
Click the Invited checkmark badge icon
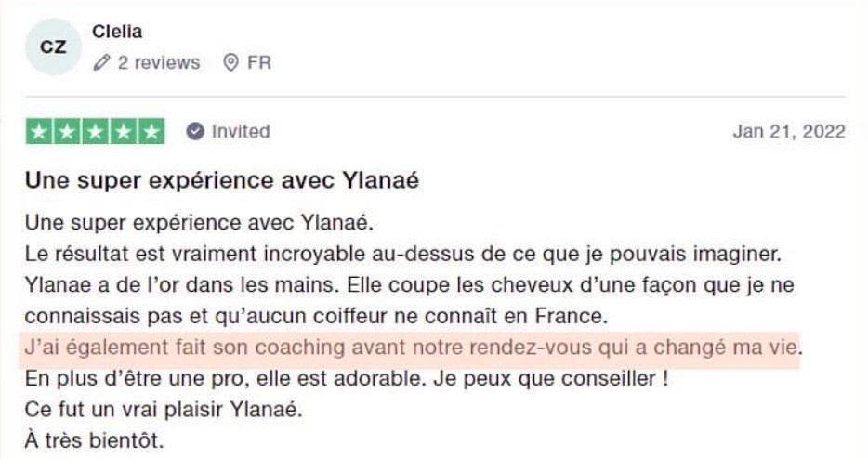click(x=195, y=132)
